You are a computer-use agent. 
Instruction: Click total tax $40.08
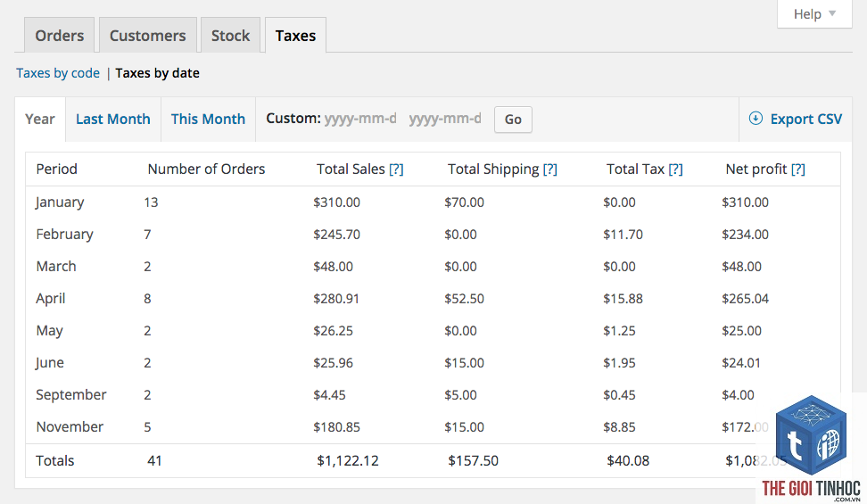click(628, 461)
